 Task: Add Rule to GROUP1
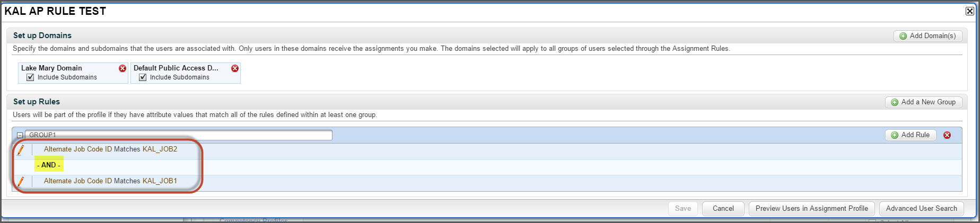coord(911,135)
